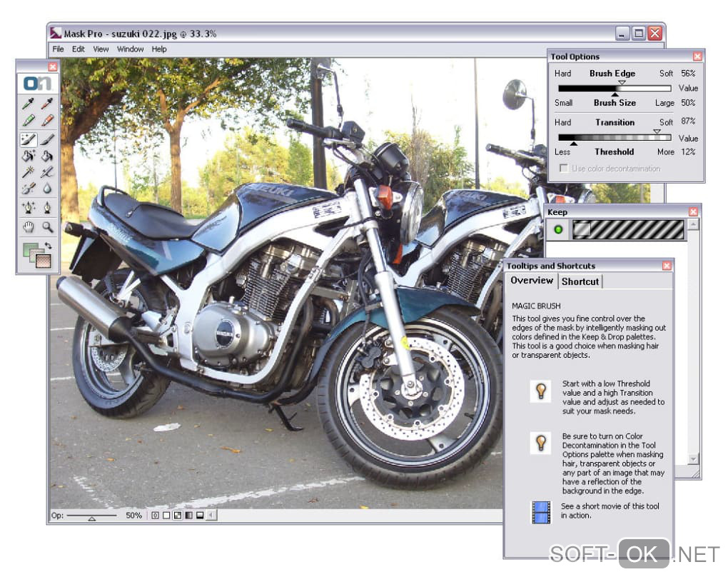Close the Keep palette

[693, 212]
